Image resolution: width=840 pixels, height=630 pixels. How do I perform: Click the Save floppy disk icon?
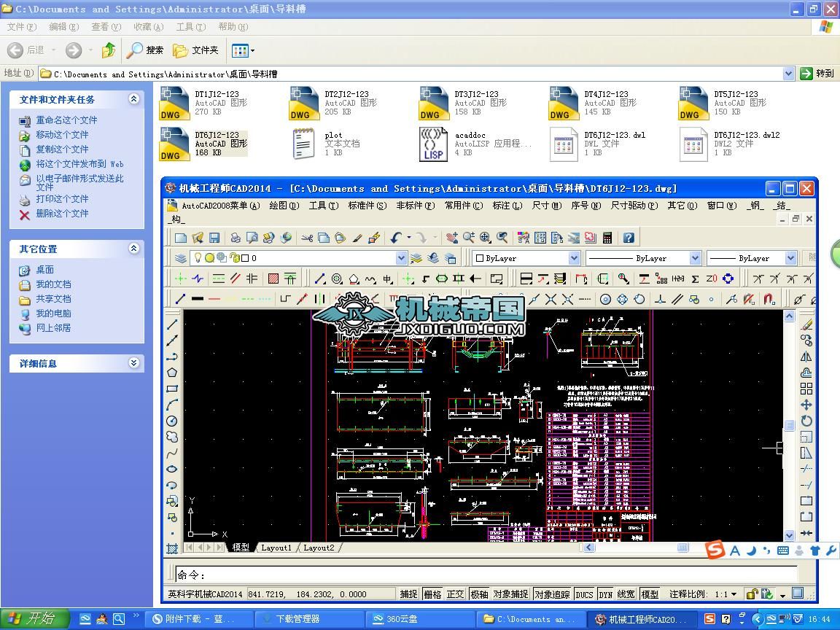[215, 238]
